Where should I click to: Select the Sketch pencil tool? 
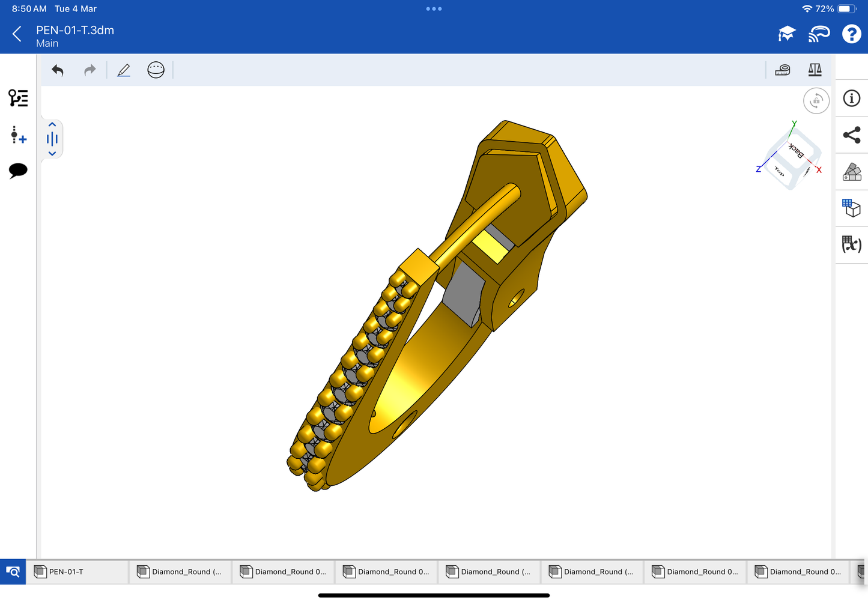pos(124,70)
